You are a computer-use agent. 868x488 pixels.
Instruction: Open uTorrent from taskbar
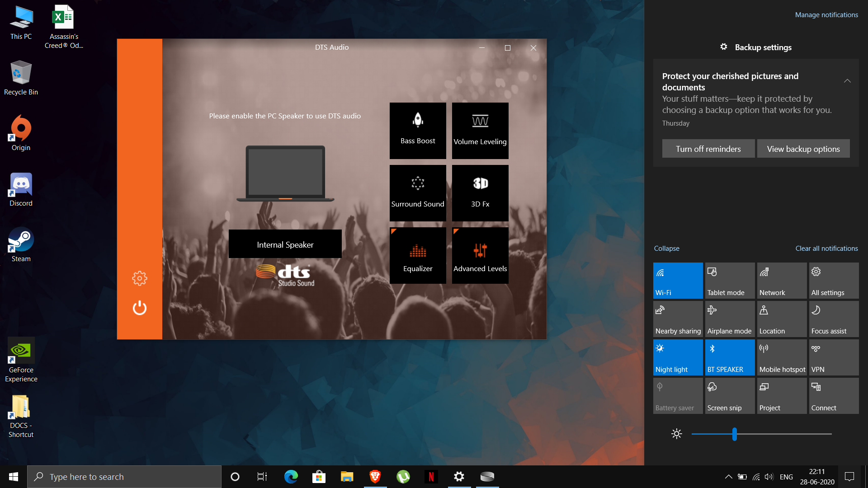pos(403,477)
